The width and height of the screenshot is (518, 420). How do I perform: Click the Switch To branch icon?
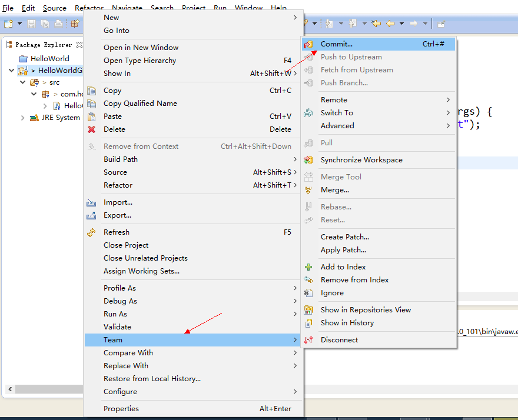308,113
